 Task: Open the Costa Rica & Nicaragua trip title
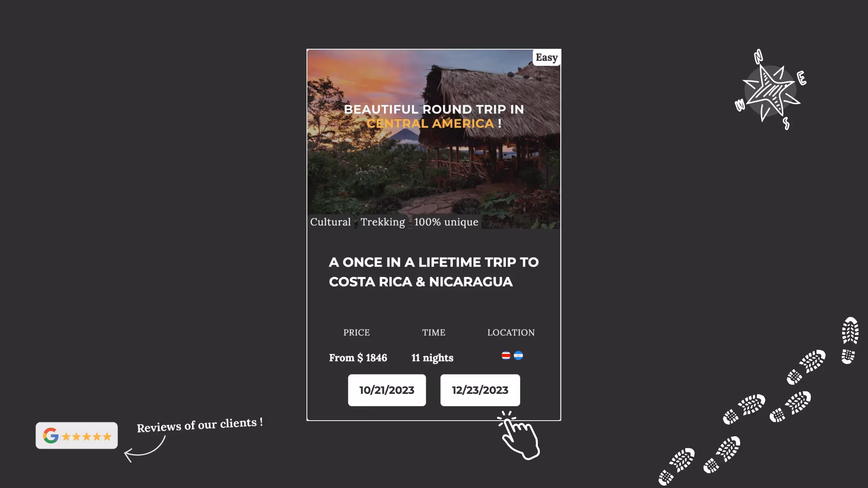pos(434,272)
